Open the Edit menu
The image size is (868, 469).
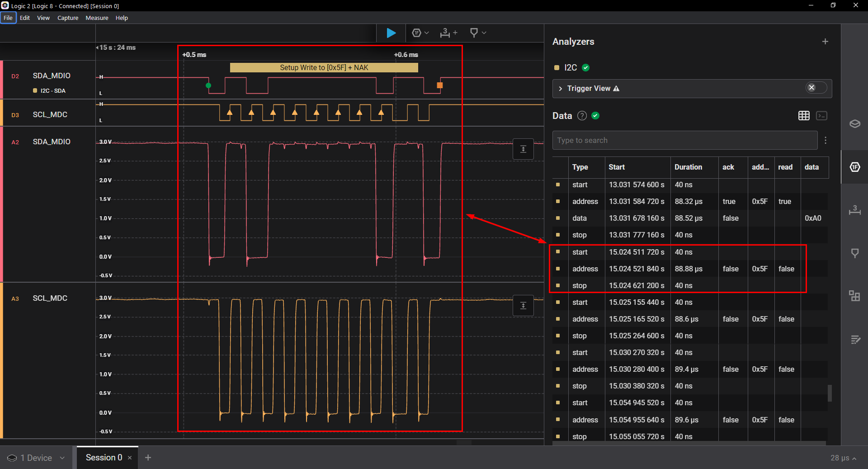tap(25, 18)
